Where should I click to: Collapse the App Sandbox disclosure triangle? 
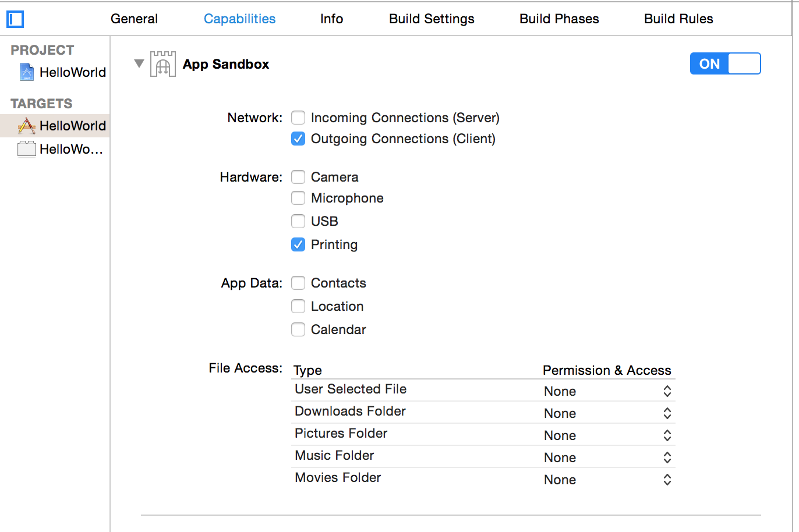139,63
